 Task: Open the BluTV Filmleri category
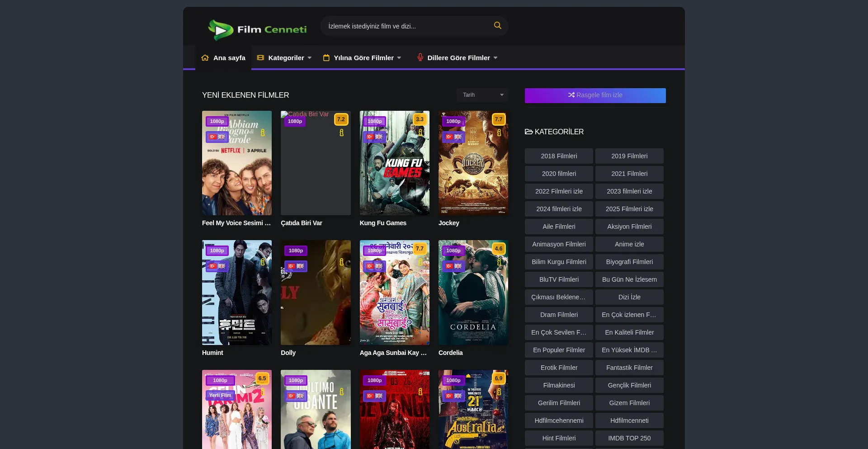click(559, 279)
